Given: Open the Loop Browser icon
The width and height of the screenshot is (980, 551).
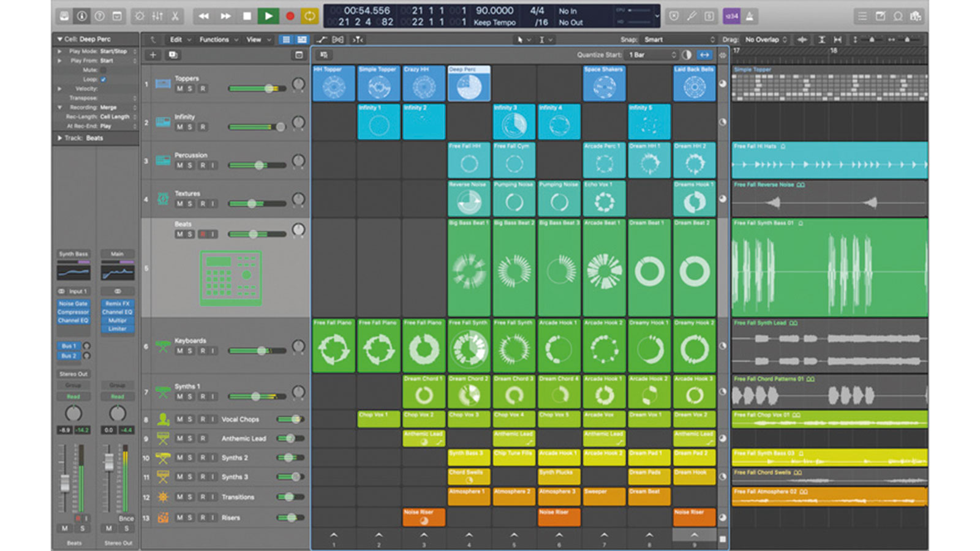Looking at the screenshot, I should [x=898, y=17].
